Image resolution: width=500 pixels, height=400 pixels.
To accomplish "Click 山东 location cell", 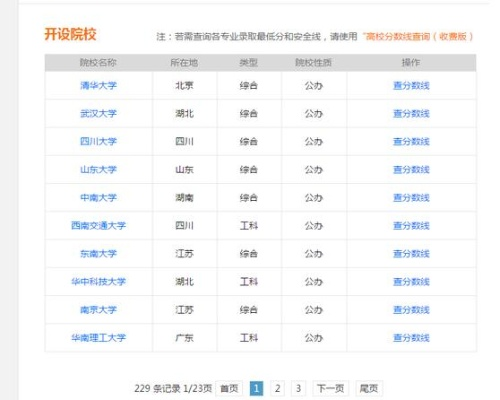I will click(184, 170).
